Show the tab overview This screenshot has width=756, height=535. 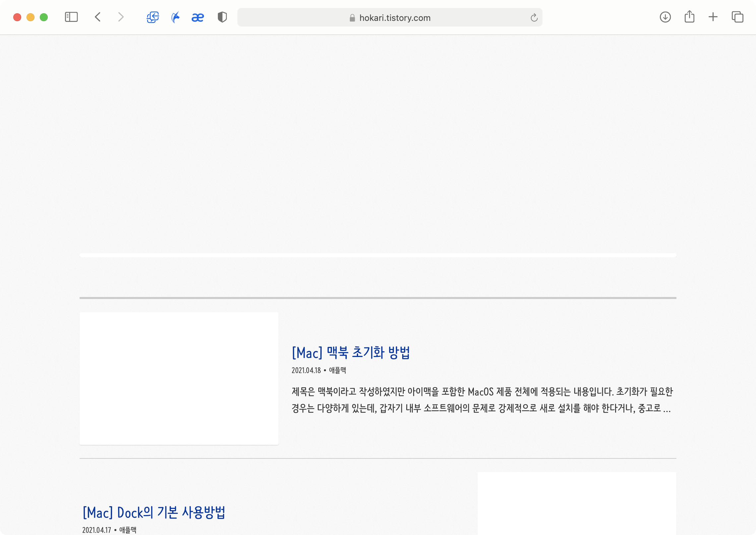click(x=737, y=17)
